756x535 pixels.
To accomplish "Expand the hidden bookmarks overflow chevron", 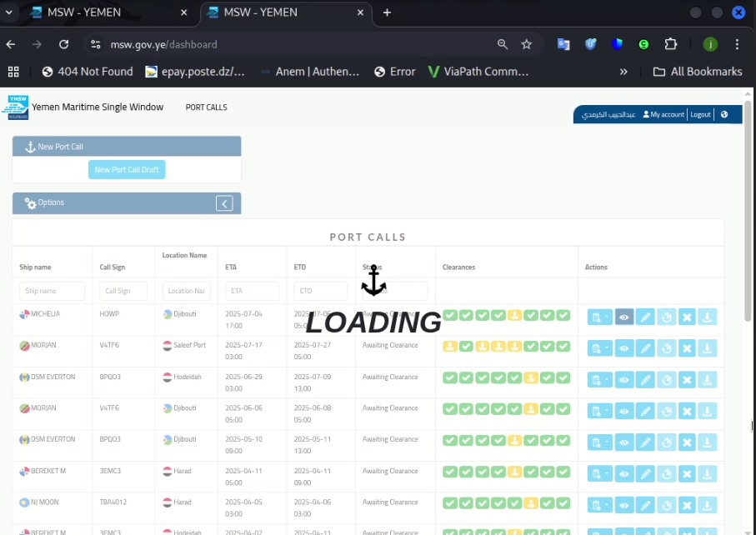I will coord(623,72).
